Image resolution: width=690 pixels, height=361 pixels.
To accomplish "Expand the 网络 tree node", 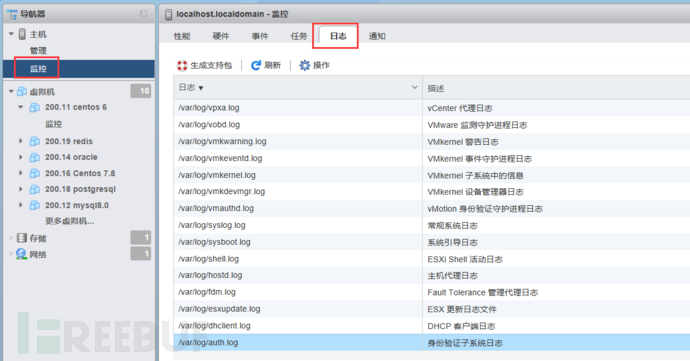I will pos(11,254).
